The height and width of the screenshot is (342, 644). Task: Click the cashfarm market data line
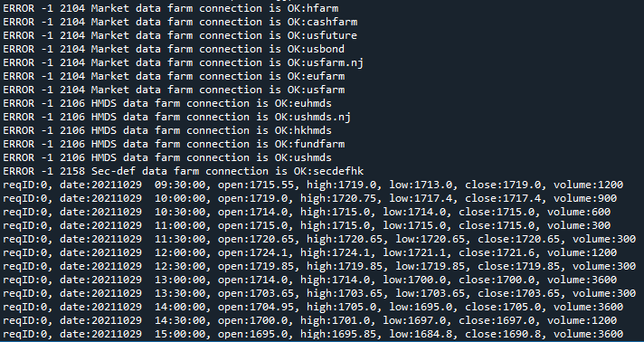(x=180, y=22)
